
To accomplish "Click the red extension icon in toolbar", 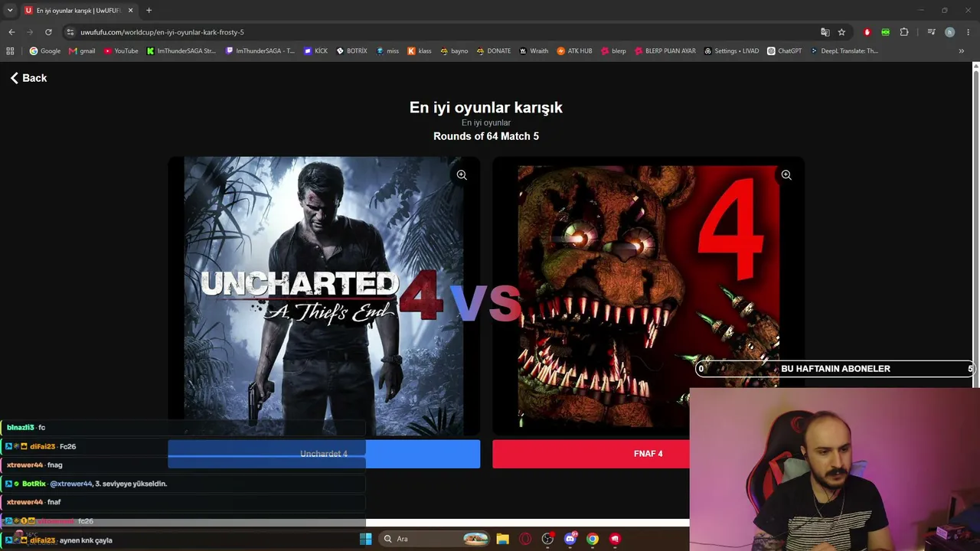I will 867,32.
